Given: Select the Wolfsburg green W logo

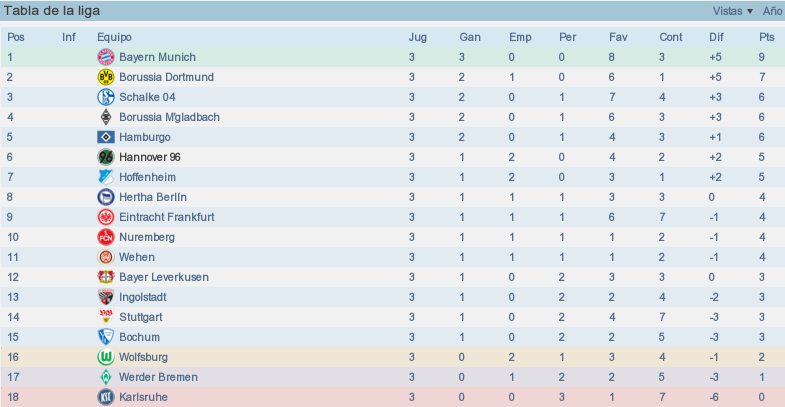Looking at the screenshot, I should pyautogui.click(x=106, y=357).
